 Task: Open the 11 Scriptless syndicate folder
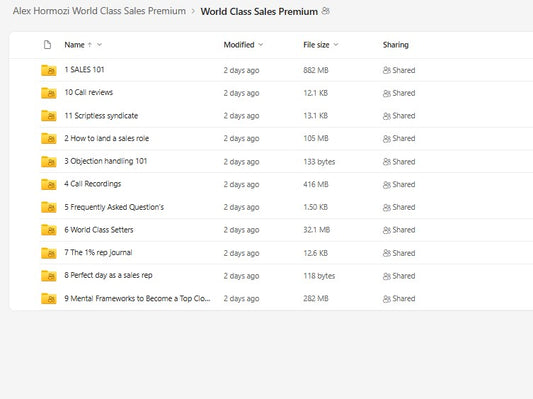[x=101, y=116]
